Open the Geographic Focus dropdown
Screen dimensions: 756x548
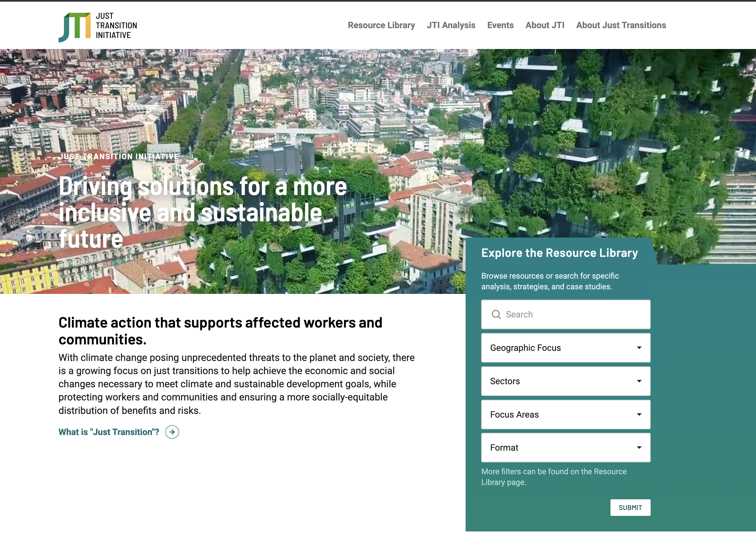(x=565, y=348)
